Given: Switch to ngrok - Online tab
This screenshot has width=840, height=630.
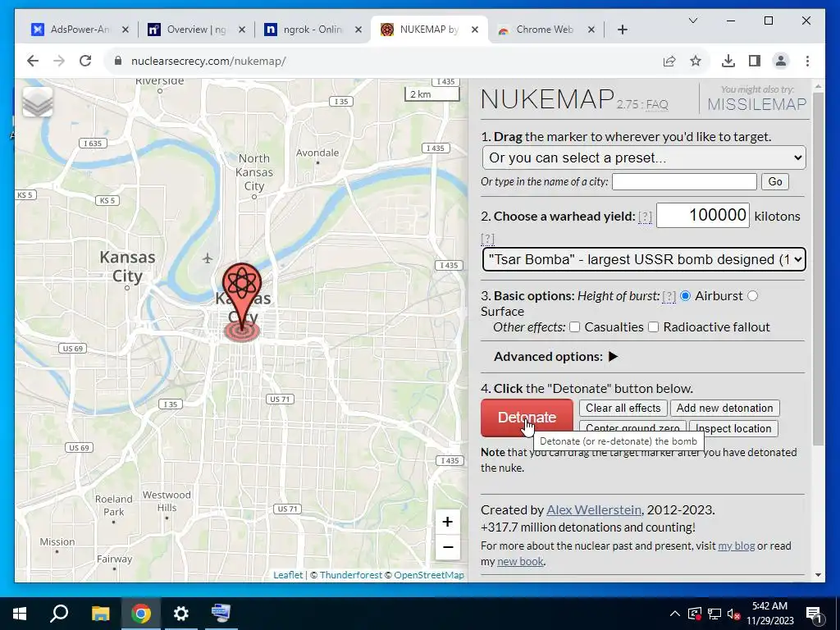Looking at the screenshot, I should 313,30.
